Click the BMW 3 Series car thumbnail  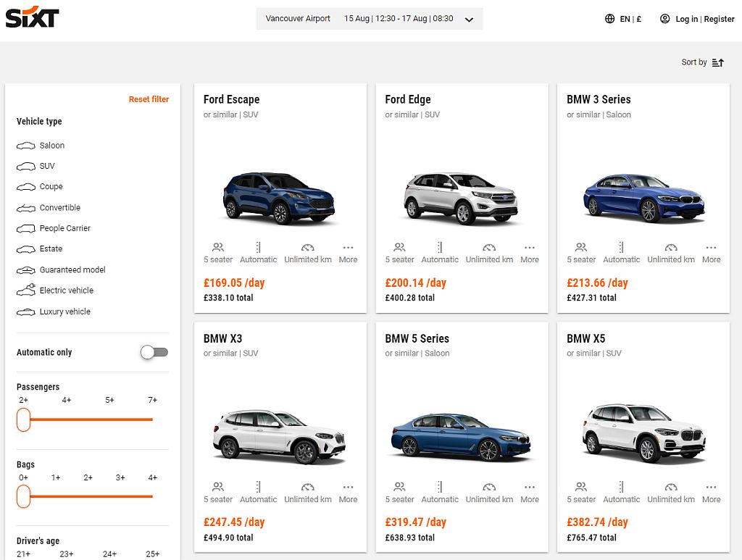click(x=643, y=198)
